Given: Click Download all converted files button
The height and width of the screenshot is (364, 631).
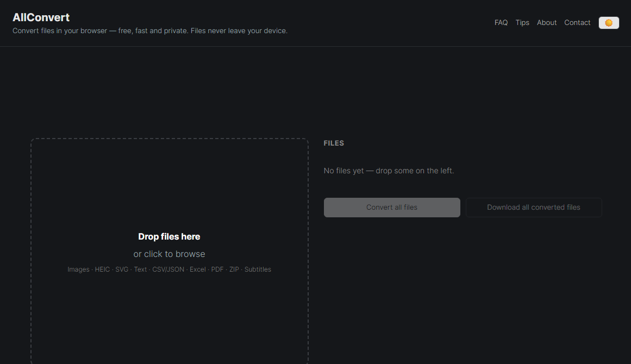Looking at the screenshot, I should 534,208.
